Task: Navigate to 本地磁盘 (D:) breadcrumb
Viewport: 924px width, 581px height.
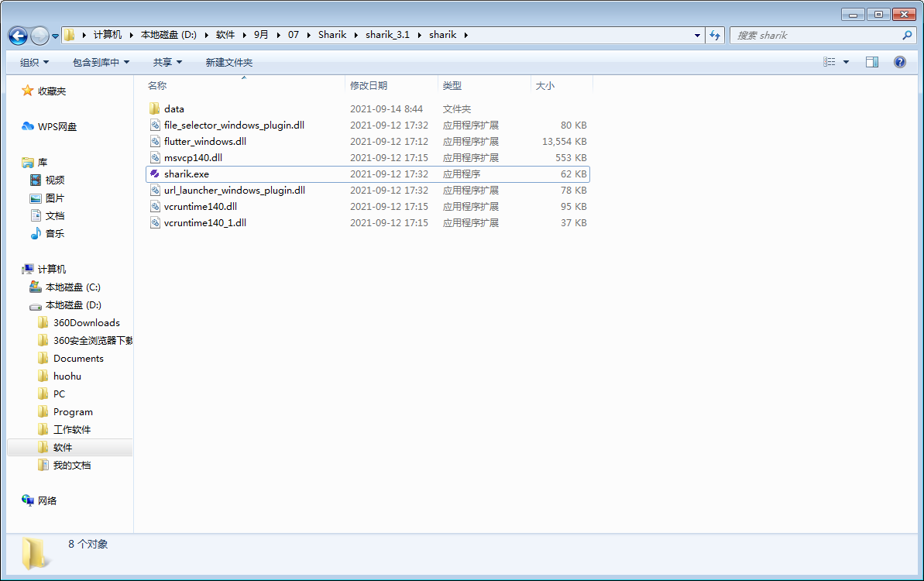Action: 169,35
